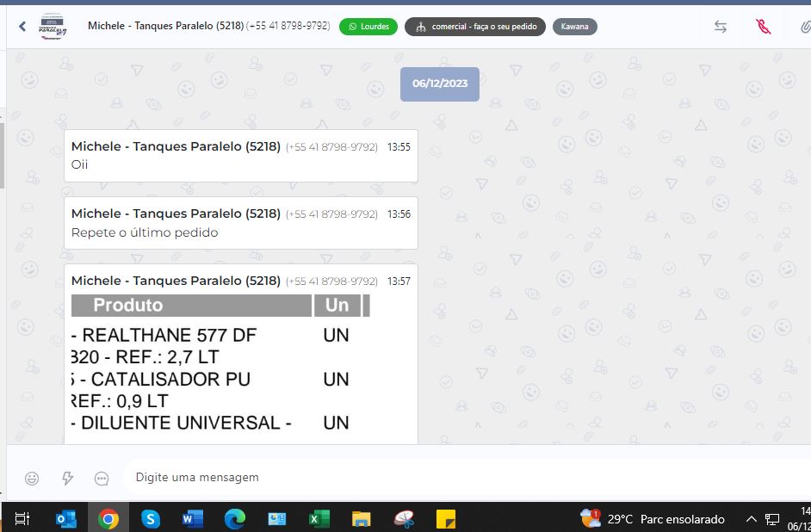Screen dimensions: 811x532
Task: Click the green Lourdes WhatsApp tag
Action: point(368,27)
